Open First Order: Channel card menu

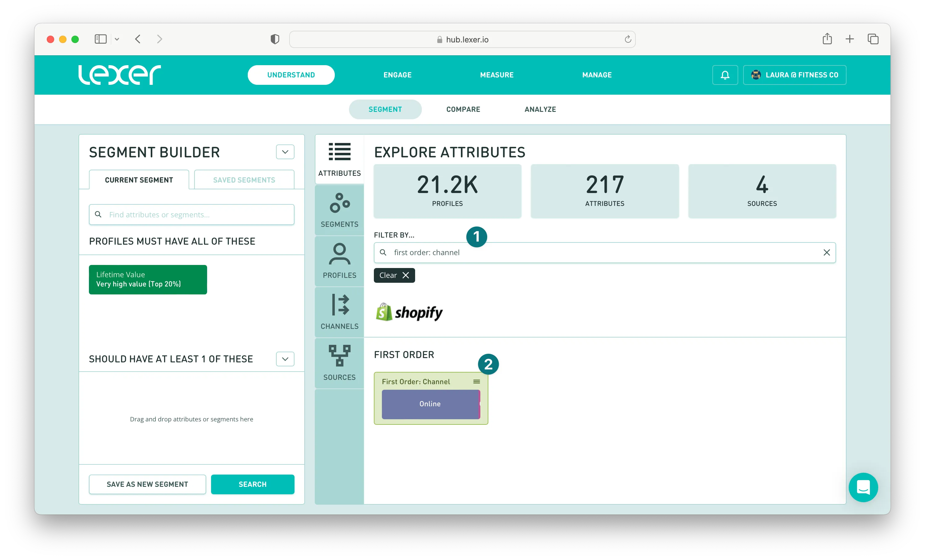point(476,381)
